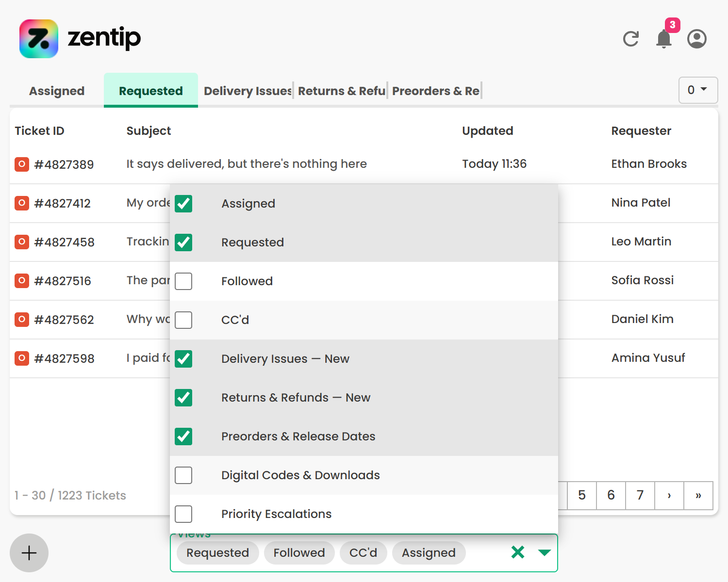Open ticket #4827516
728x582 pixels.
point(63,281)
